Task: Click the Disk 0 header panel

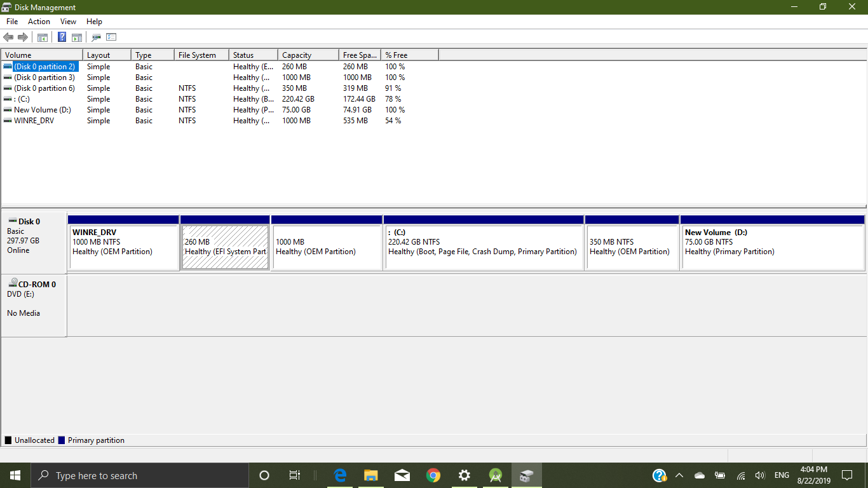Action: pos(34,243)
